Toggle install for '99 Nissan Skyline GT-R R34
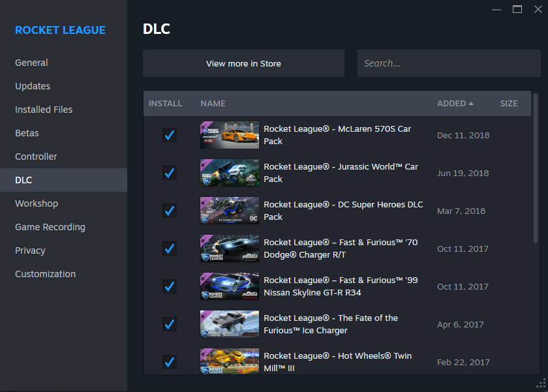 (x=169, y=286)
